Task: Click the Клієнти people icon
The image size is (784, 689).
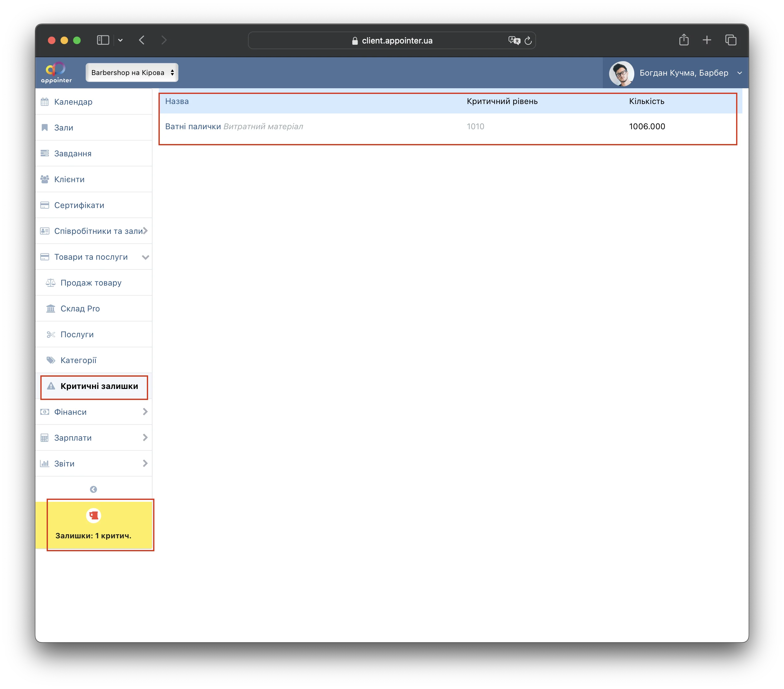Action: coord(45,179)
